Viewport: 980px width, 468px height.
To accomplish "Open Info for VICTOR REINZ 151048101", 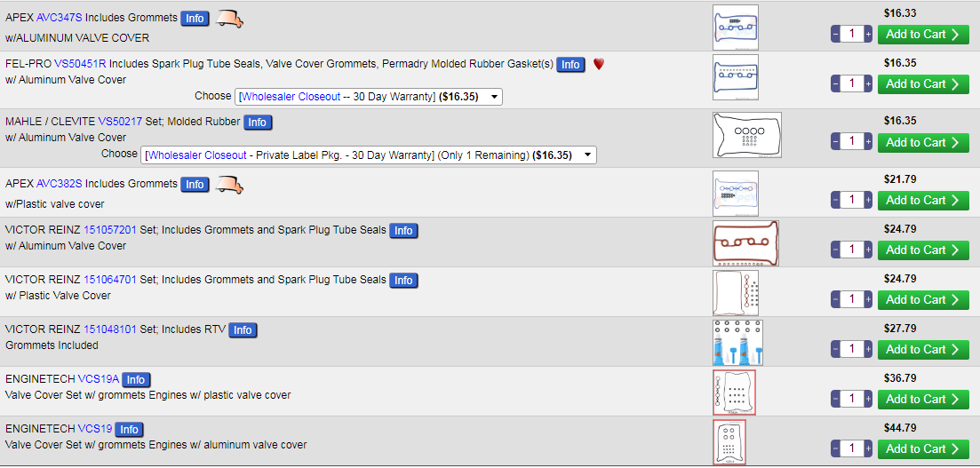I will coord(243,329).
